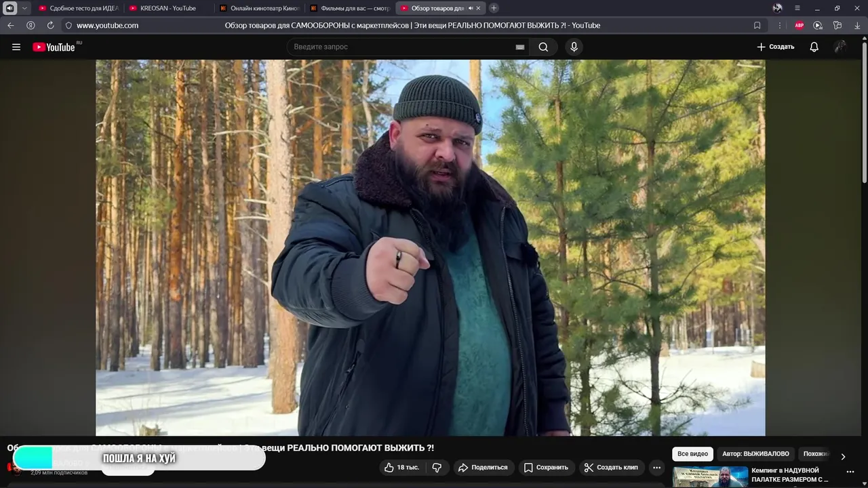Open the on-screen keyboard in the search box
The height and width of the screenshot is (488, 868).
click(520, 47)
